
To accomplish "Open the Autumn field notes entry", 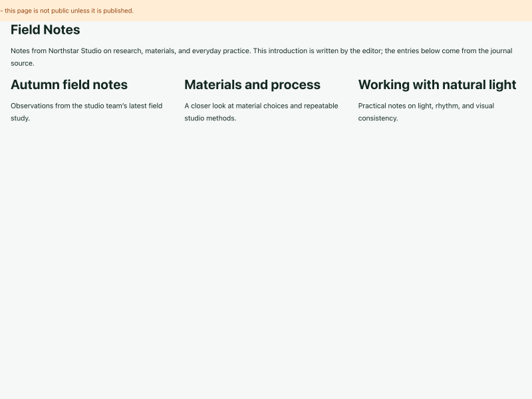I will pyautogui.click(x=69, y=85).
